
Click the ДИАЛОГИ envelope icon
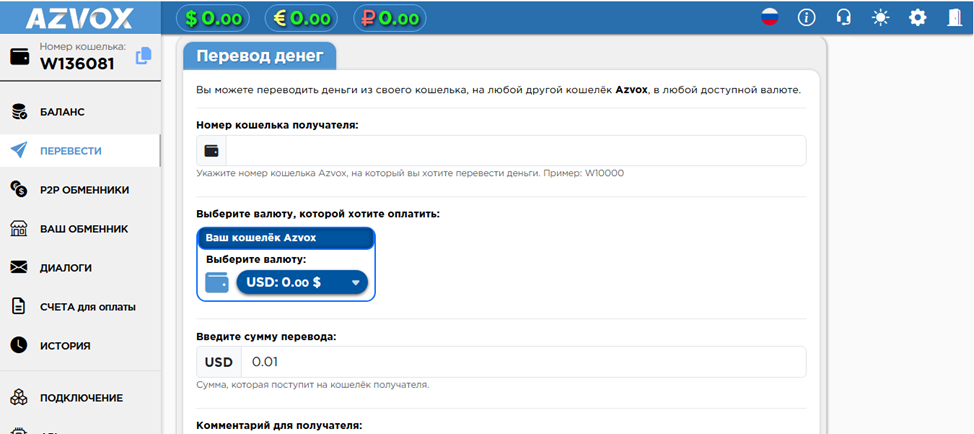pos(19,268)
